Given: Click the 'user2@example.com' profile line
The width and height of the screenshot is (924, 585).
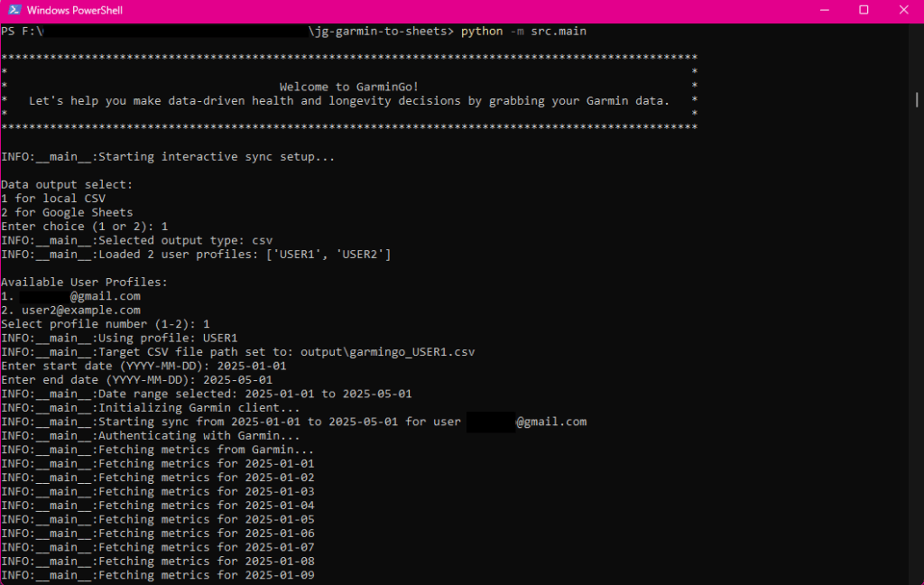Looking at the screenshot, I should tap(70, 311).
